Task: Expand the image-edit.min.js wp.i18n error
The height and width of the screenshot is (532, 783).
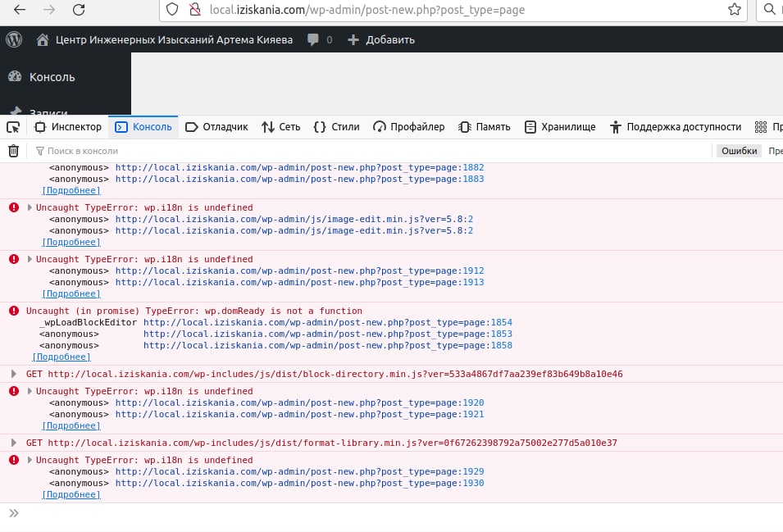Action: [x=30, y=207]
